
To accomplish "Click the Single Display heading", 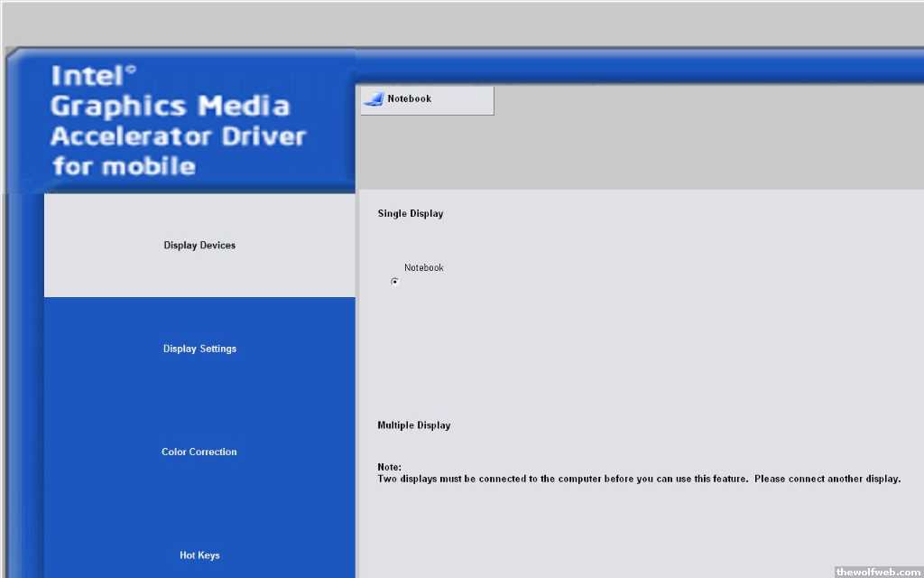I will tap(411, 214).
